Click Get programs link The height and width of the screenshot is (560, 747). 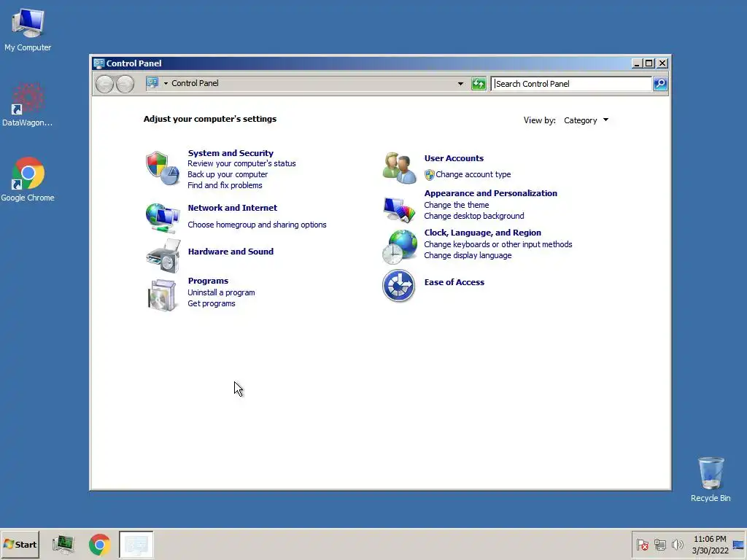[211, 303]
